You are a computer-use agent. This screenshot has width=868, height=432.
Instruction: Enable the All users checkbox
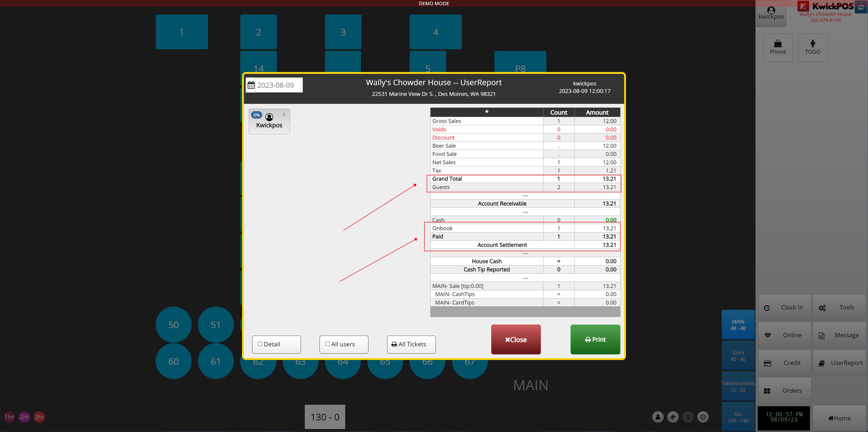(x=328, y=344)
